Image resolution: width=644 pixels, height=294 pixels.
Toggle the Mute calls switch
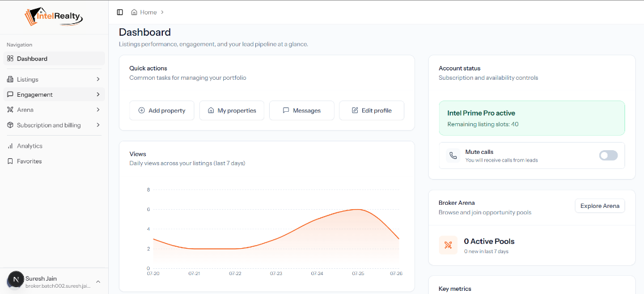pos(608,155)
